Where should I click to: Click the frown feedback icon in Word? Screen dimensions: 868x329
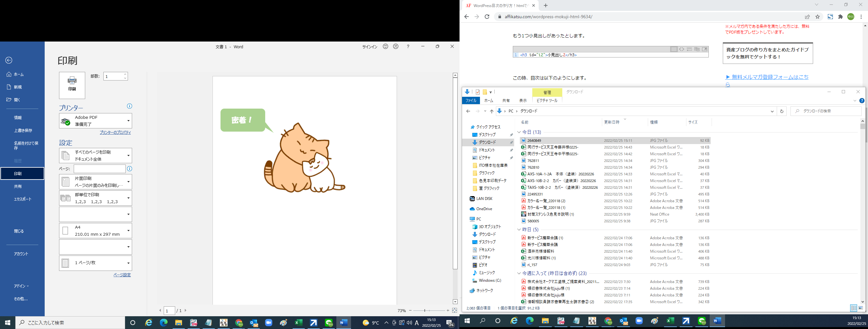[x=396, y=47]
